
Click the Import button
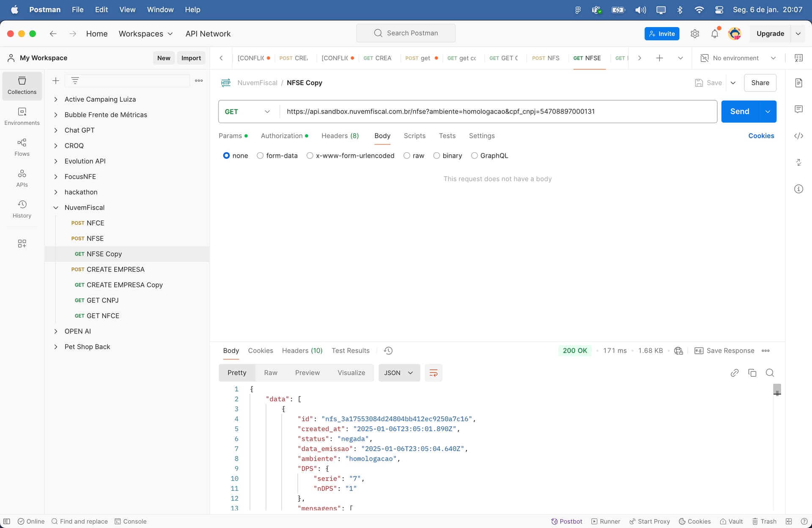[x=191, y=58]
